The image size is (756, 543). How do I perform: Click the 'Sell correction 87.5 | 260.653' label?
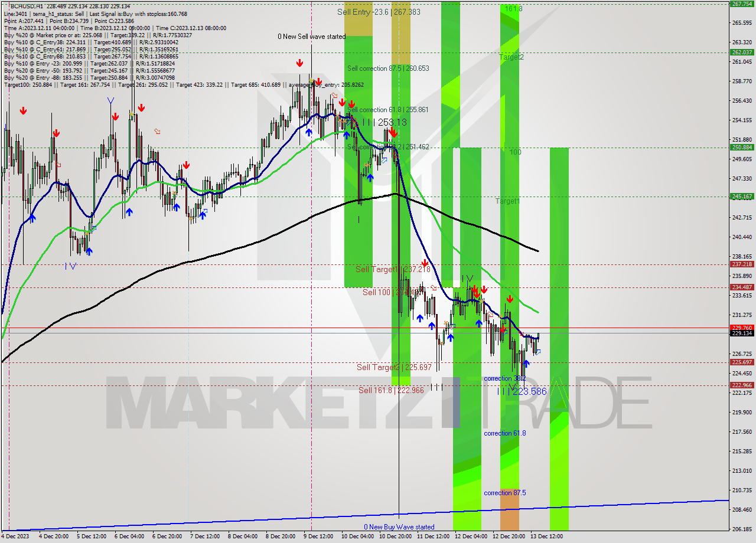(x=388, y=68)
